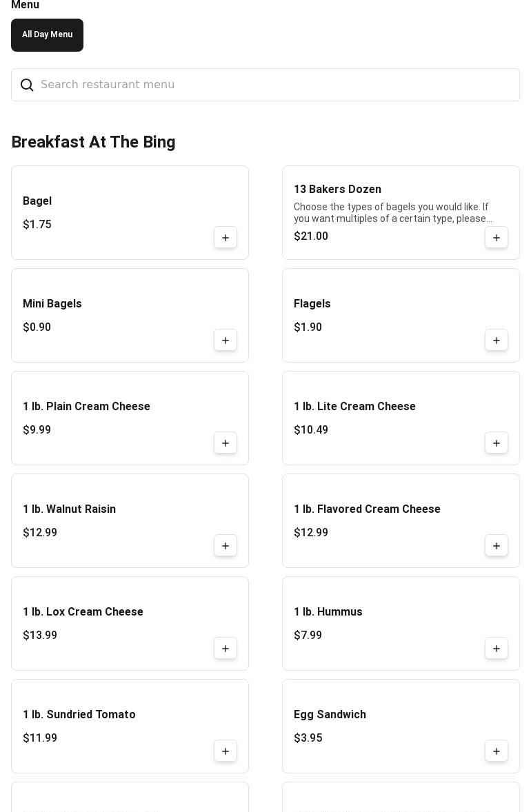Add 1 lb. Lite Cream Cheese
The width and height of the screenshot is (531, 812).
point(497,443)
